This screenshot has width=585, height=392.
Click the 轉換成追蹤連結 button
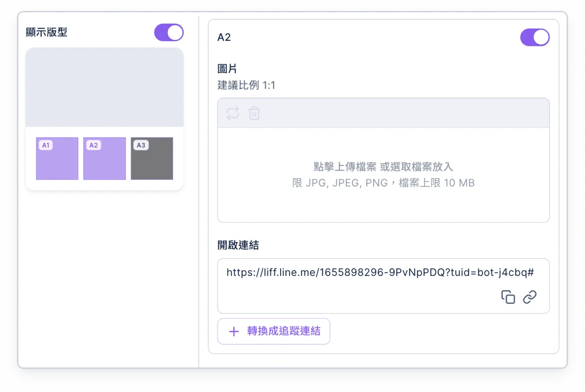pos(274,331)
